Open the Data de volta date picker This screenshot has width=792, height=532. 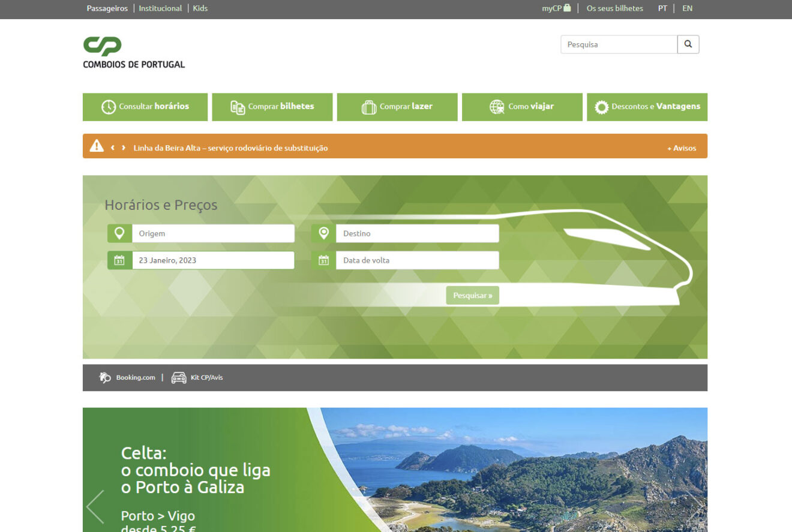(417, 260)
